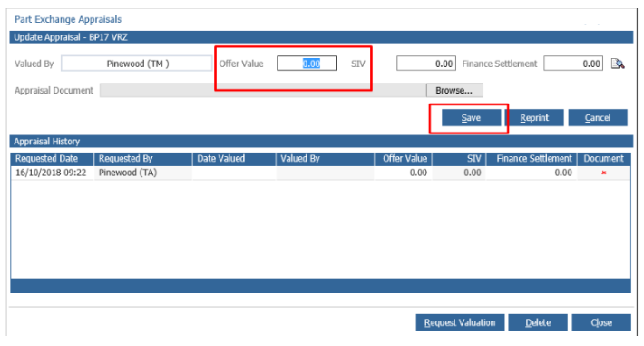The image size is (644, 346).
Task: Click the Finance Settlement column header
Action: pos(532,159)
